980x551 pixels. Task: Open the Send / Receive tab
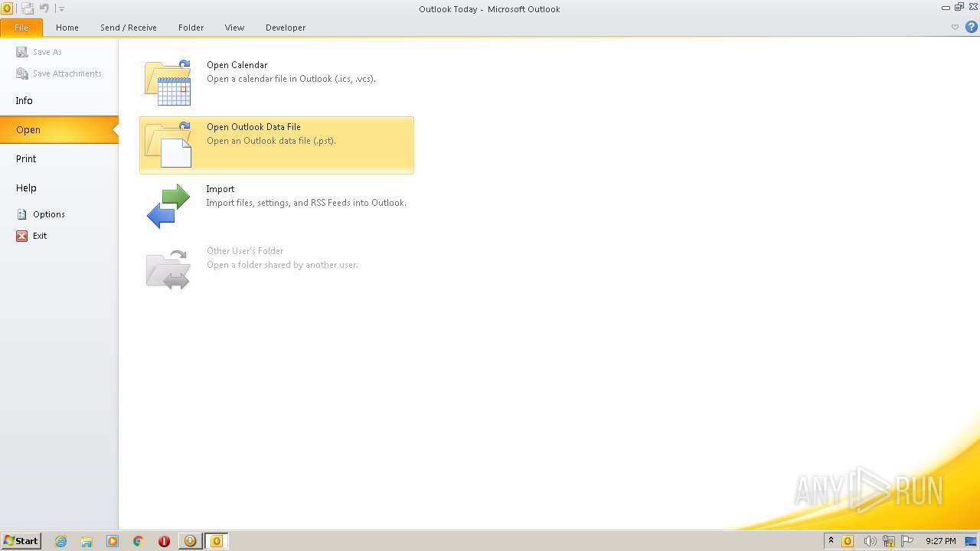129,28
